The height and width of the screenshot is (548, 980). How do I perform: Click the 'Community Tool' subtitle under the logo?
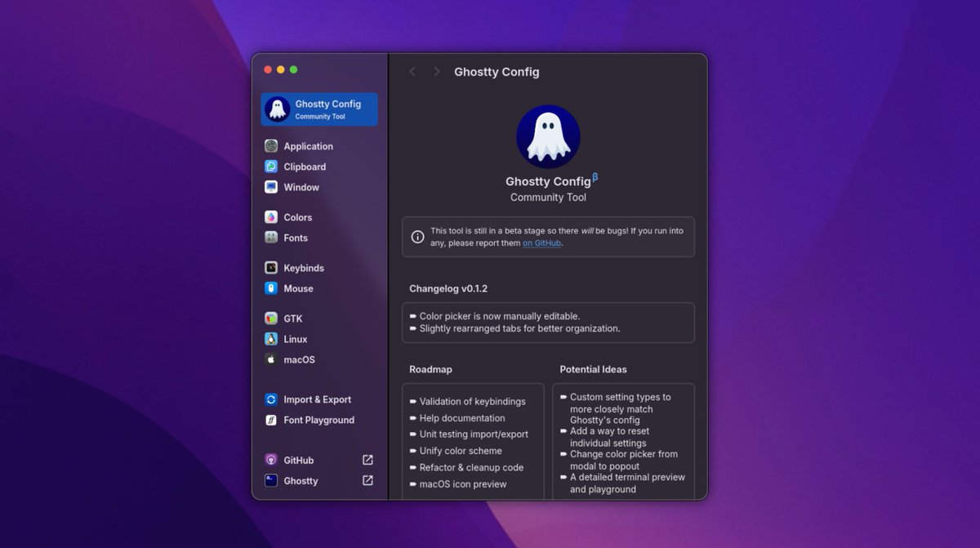point(548,198)
